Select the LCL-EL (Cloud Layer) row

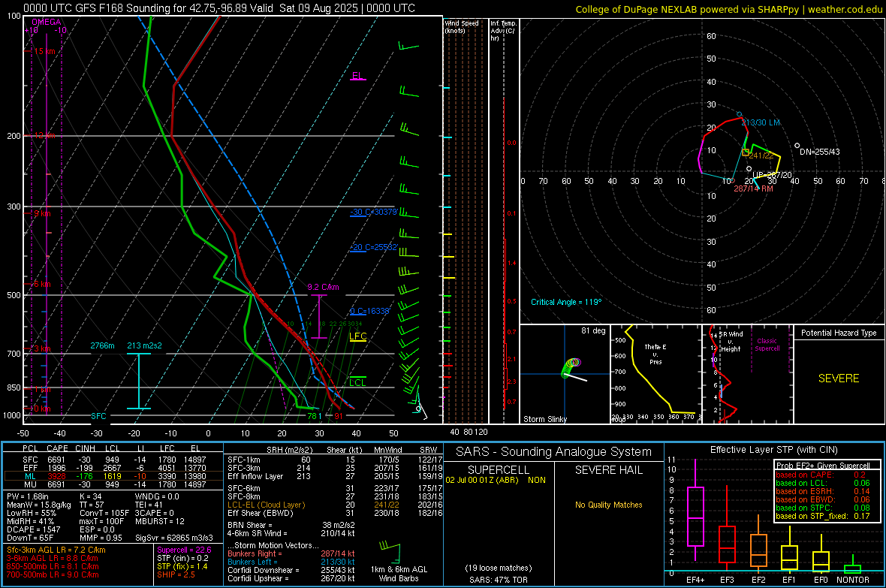335,505
